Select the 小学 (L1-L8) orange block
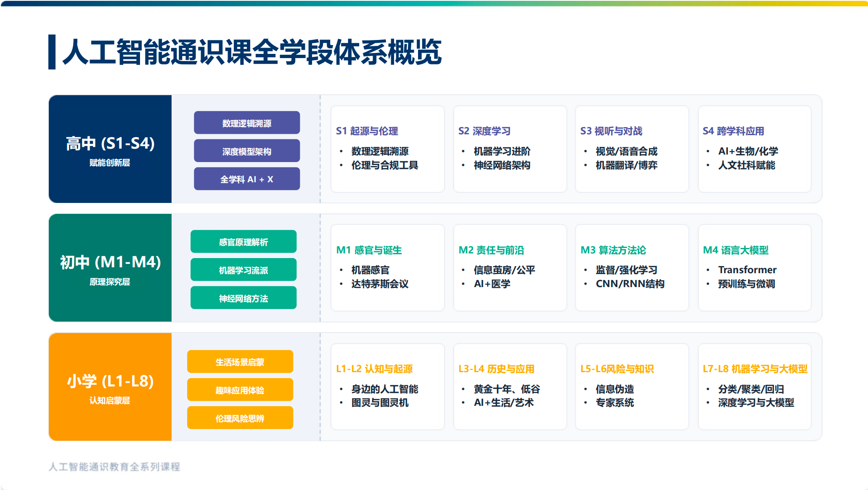The height and width of the screenshot is (490, 868). click(110, 387)
